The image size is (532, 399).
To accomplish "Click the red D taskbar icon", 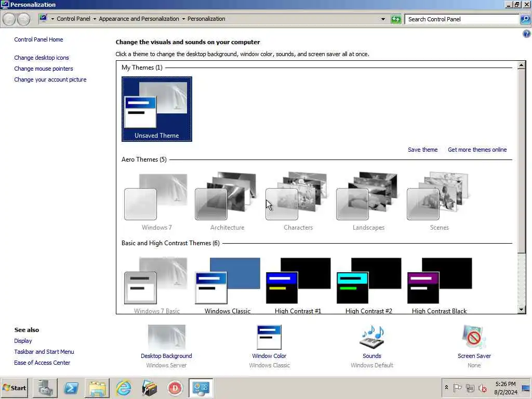I will [x=175, y=388].
